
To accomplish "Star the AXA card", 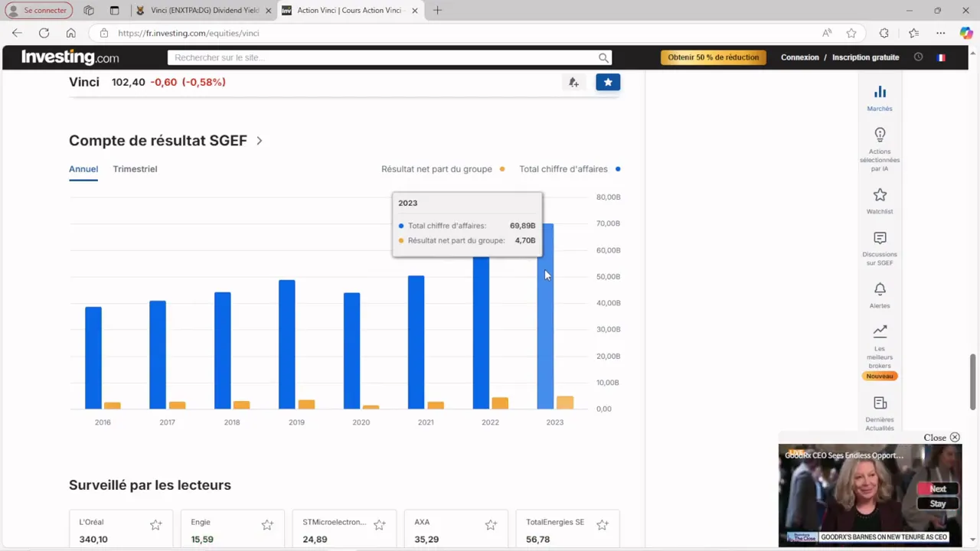I will [491, 525].
